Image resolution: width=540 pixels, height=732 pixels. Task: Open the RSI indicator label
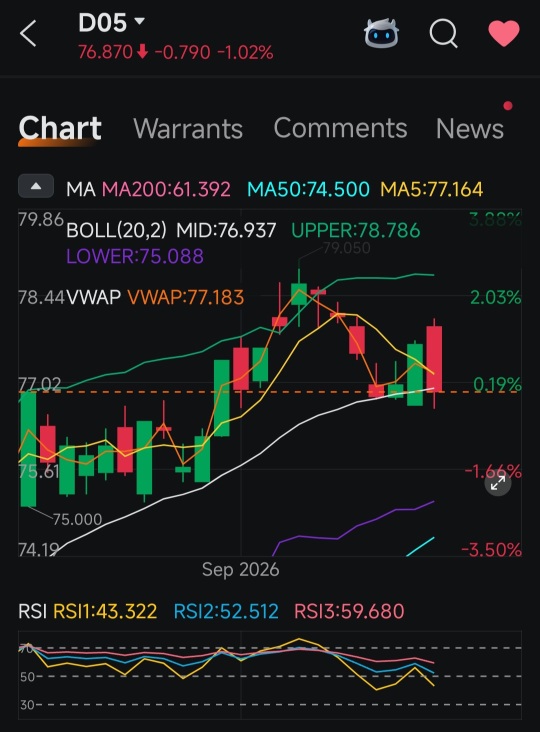tap(32, 612)
